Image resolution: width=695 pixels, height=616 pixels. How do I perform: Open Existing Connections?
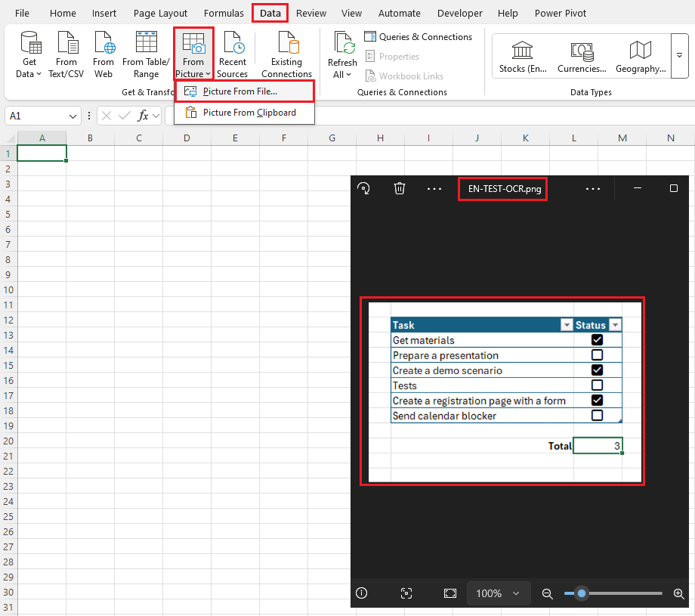pos(286,55)
